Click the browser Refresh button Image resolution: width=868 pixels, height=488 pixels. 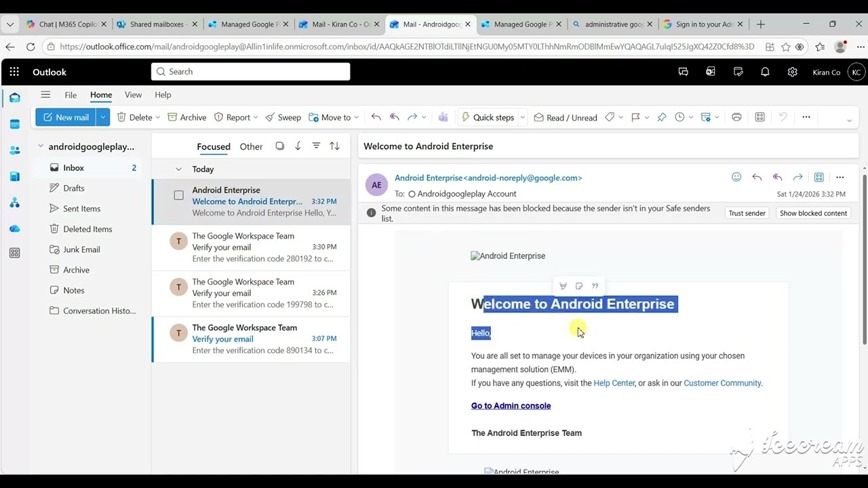pyautogui.click(x=31, y=47)
